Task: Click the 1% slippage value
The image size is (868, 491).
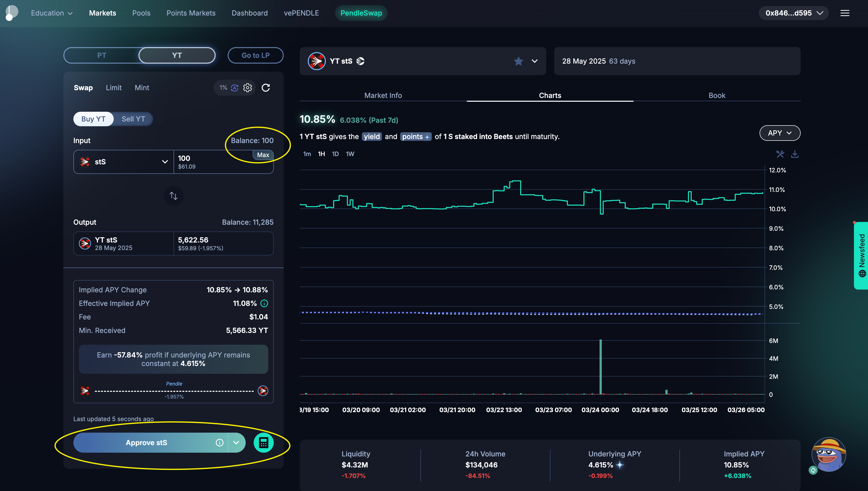Action: [x=223, y=88]
